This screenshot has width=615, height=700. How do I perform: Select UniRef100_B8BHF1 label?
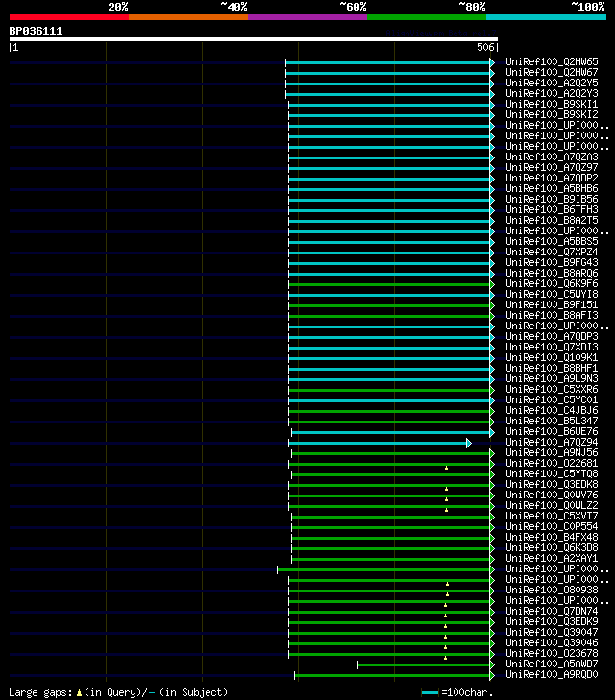point(552,369)
